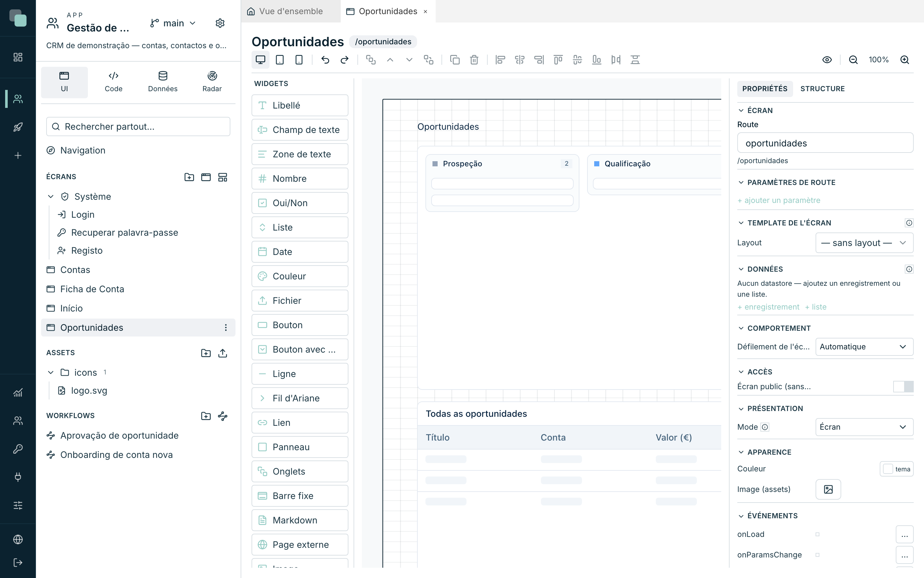
Task: Collapse the icons assets folder
Action: (x=51, y=372)
